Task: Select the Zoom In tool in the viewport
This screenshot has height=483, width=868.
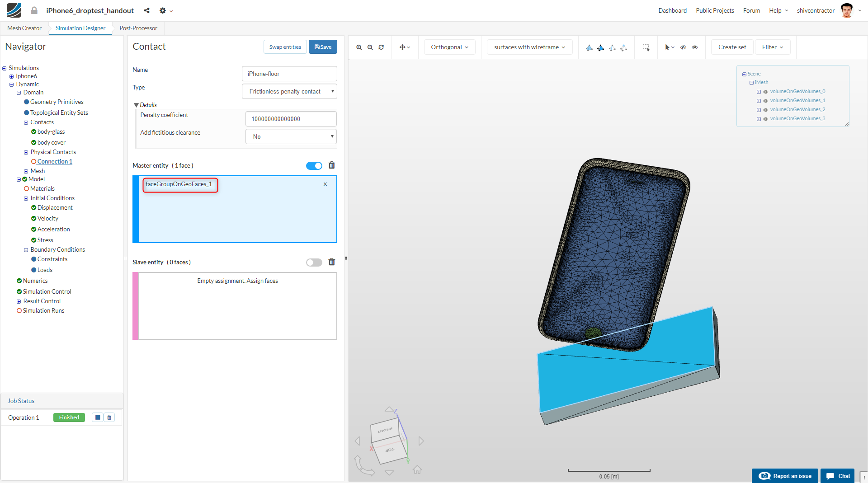Action: 359,47
